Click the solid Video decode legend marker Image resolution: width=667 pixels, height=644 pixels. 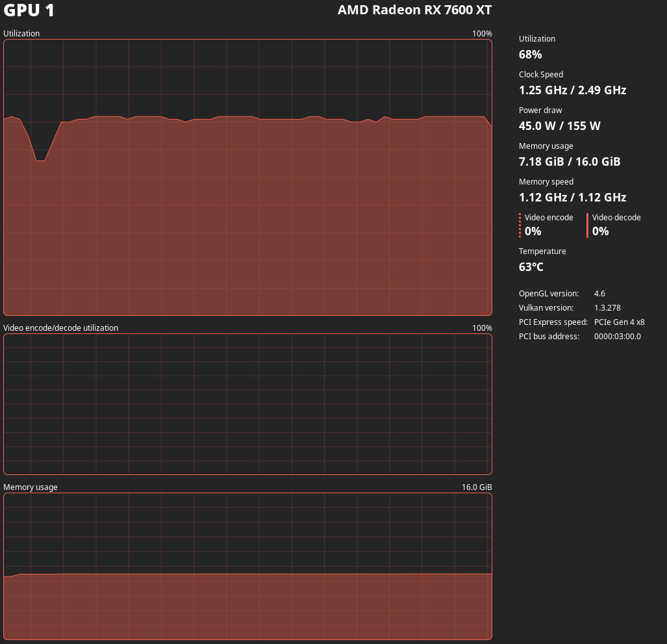click(x=588, y=225)
